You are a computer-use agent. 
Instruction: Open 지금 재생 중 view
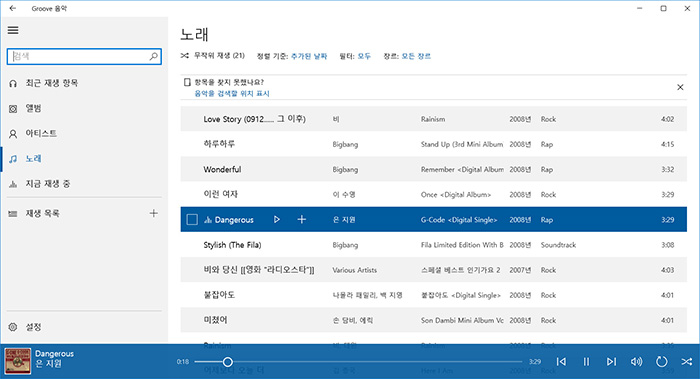(x=48, y=183)
